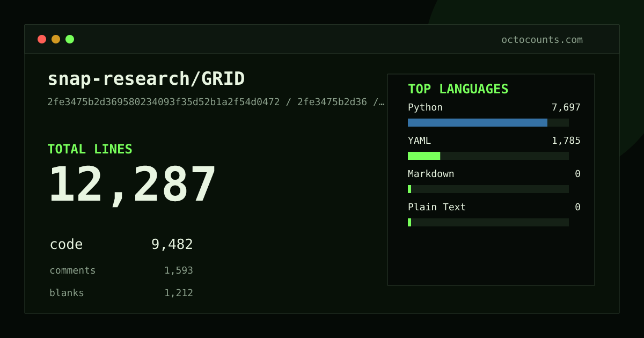The height and width of the screenshot is (338, 644).
Task: Click the 1,593 comments count
Action: tap(179, 270)
